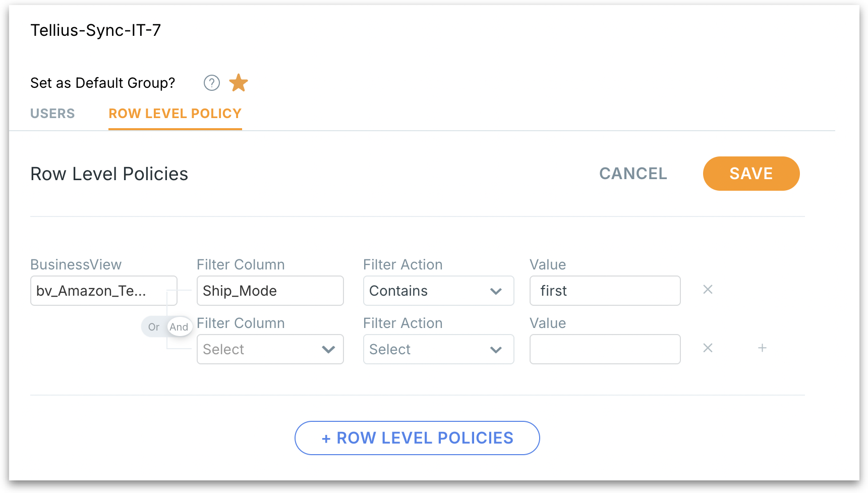Click the empty second Value input

605,349
